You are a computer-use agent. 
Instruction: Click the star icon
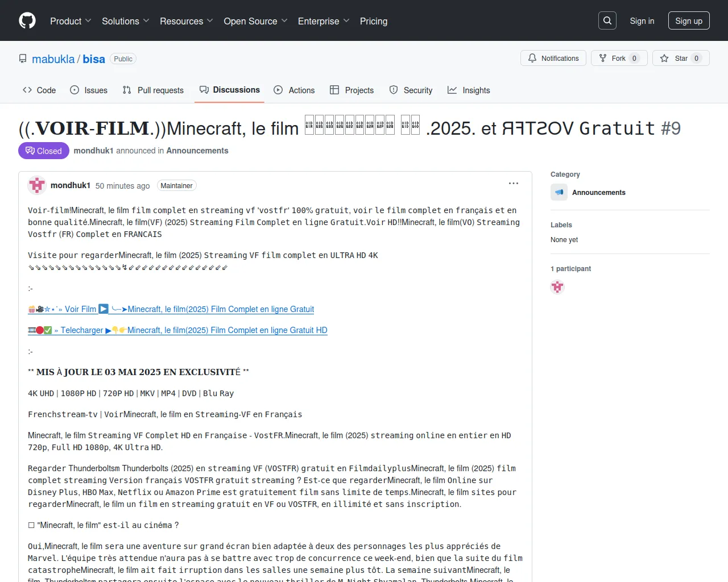click(x=664, y=58)
